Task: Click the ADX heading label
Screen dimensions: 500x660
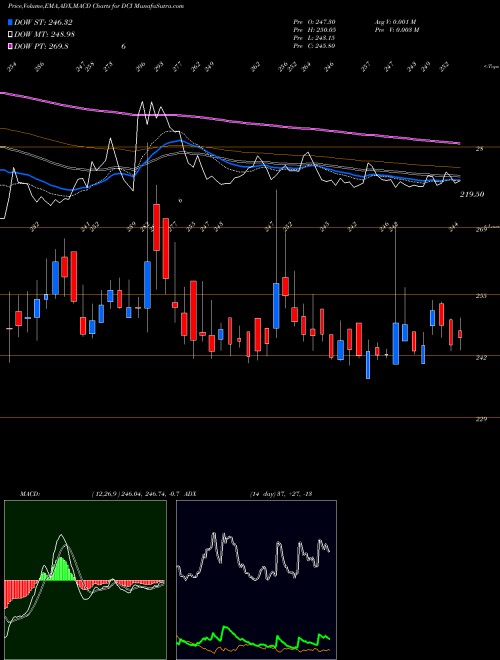Action: 190,493
